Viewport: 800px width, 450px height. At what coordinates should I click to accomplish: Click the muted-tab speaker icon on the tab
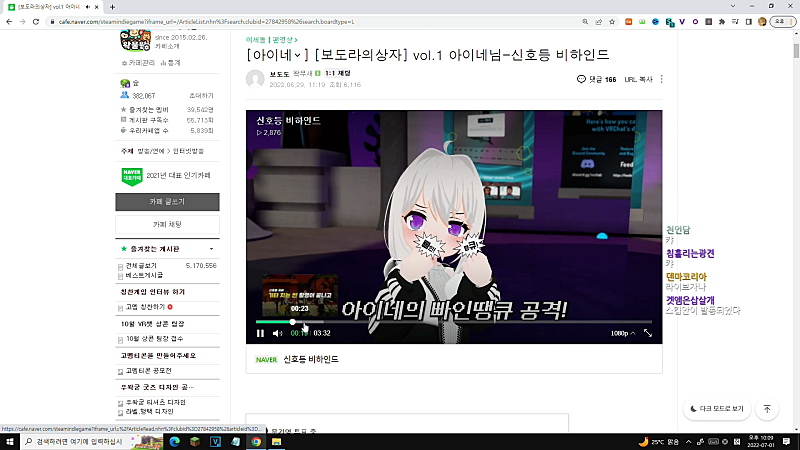tap(88, 7)
